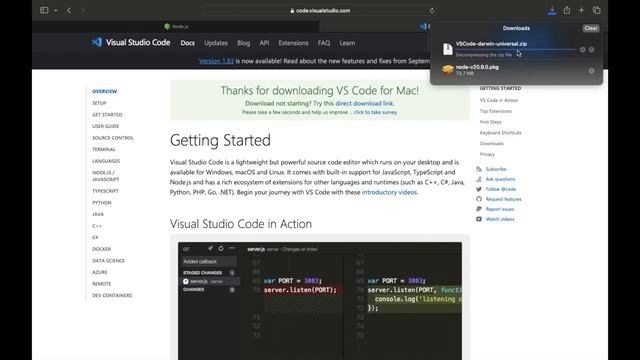
Task: Select Data Science in docs sidebar
Action: [x=109, y=260]
